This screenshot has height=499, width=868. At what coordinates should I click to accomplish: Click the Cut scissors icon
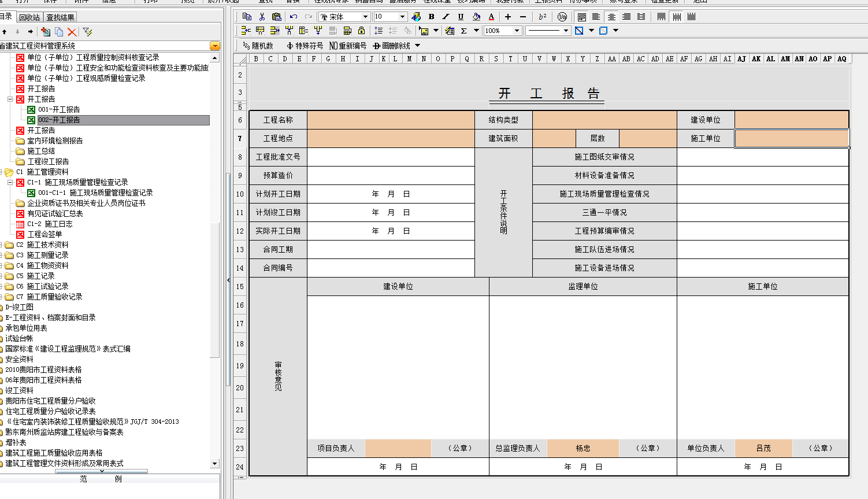[x=262, y=17]
